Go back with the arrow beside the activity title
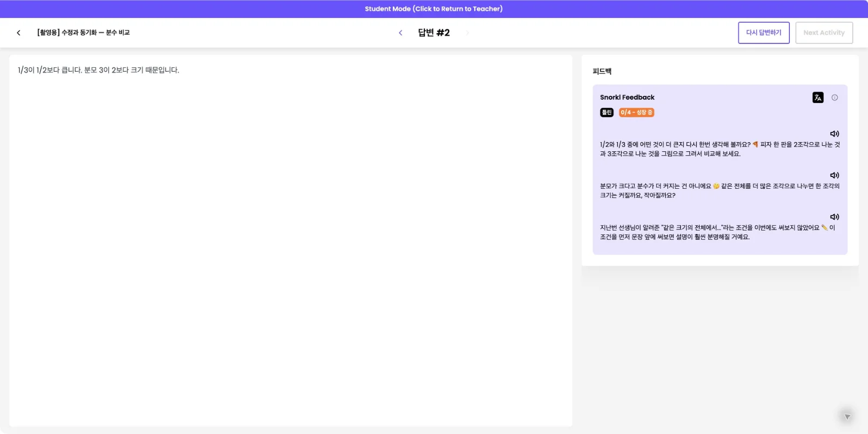 click(18, 33)
